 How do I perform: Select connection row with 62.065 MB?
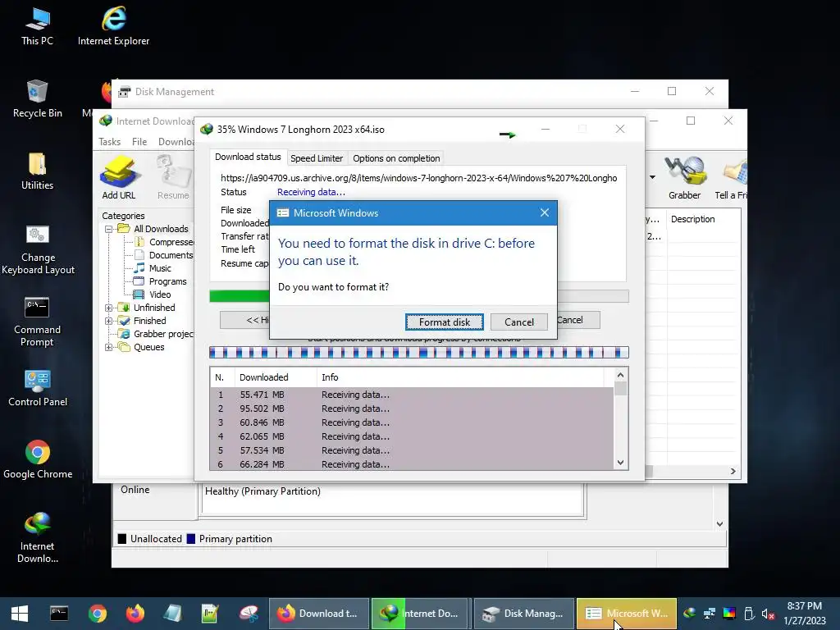tap(412, 436)
